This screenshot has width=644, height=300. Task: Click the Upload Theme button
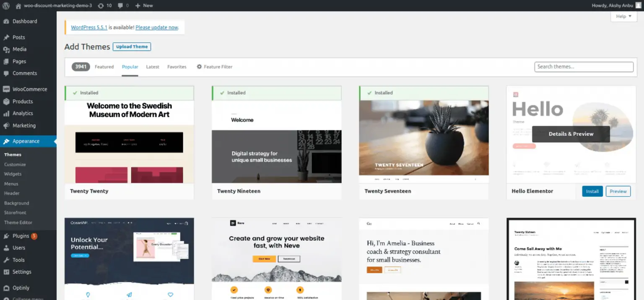click(132, 47)
